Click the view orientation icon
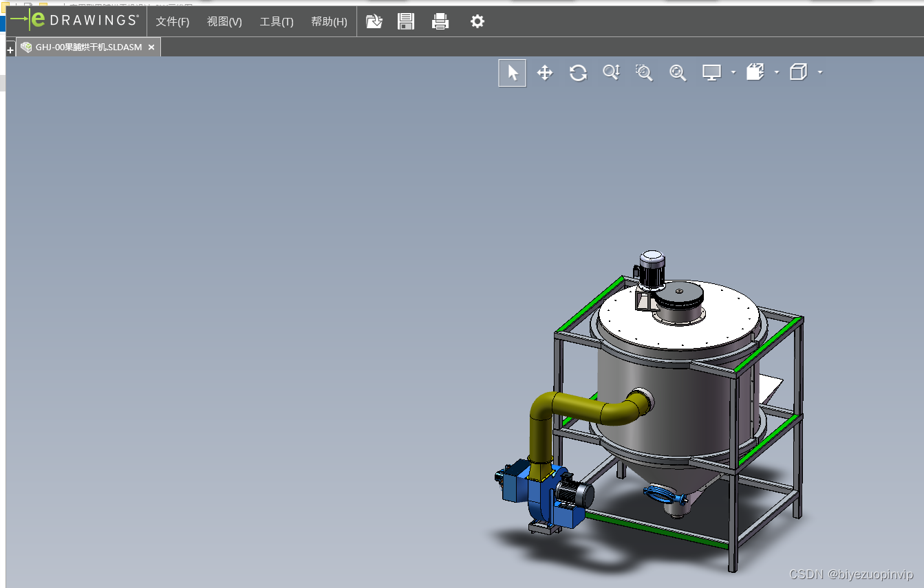 [755, 72]
